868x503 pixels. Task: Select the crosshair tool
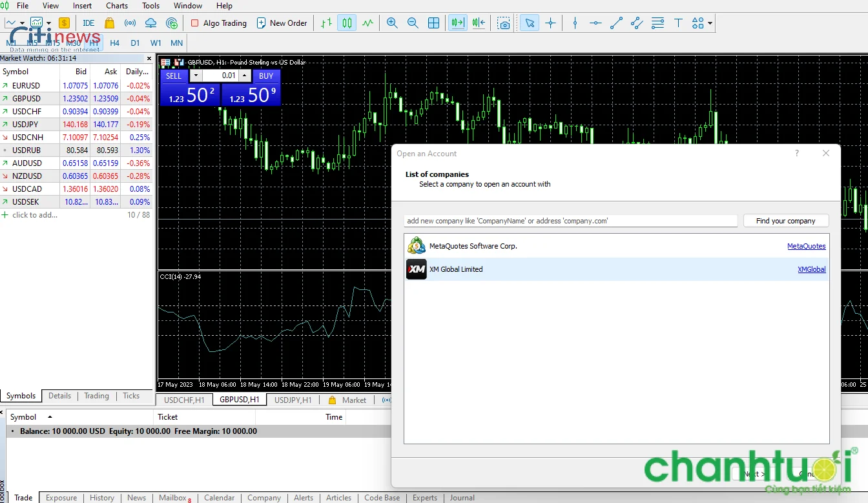(550, 23)
